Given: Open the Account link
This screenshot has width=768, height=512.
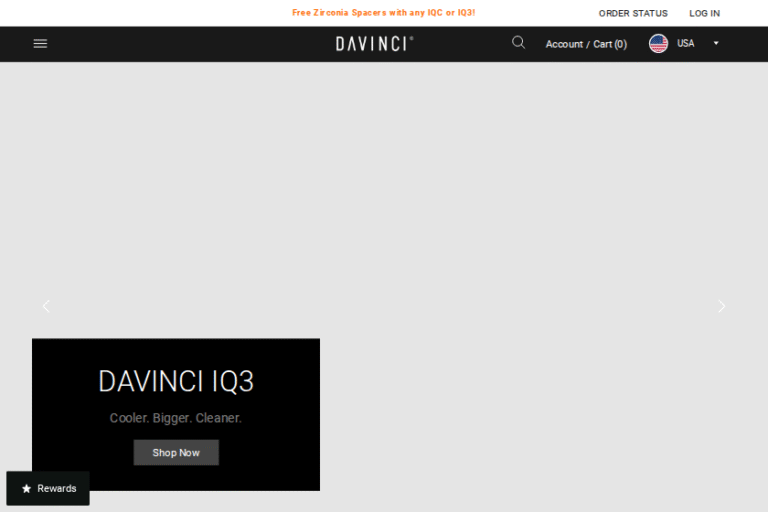Looking at the screenshot, I should [x=564, y=44].
